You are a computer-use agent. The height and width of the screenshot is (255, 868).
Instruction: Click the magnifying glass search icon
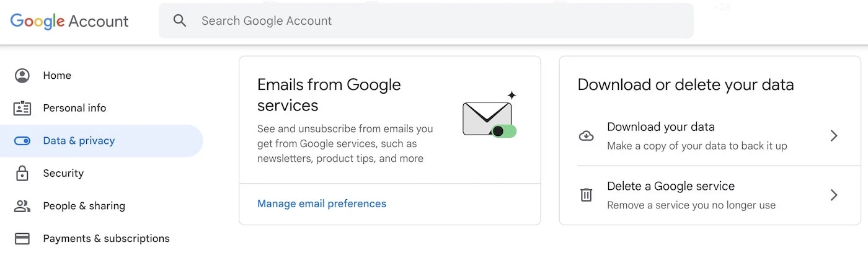[x=180, y=20]
